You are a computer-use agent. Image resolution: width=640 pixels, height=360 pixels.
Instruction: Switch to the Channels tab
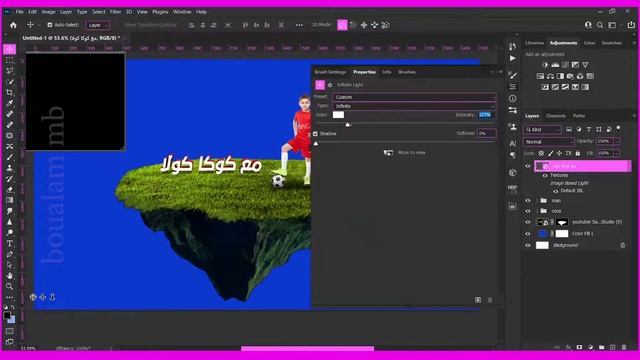[556, 116]
